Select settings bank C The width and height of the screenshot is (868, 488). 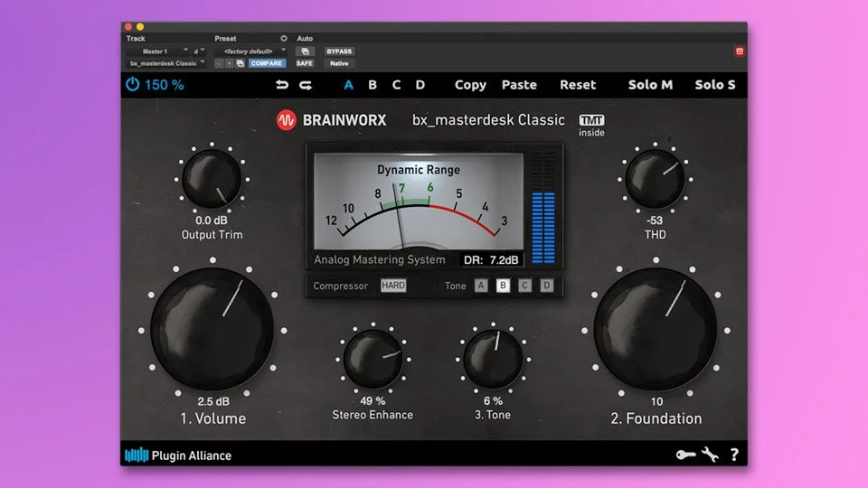(x=396, y=85)
